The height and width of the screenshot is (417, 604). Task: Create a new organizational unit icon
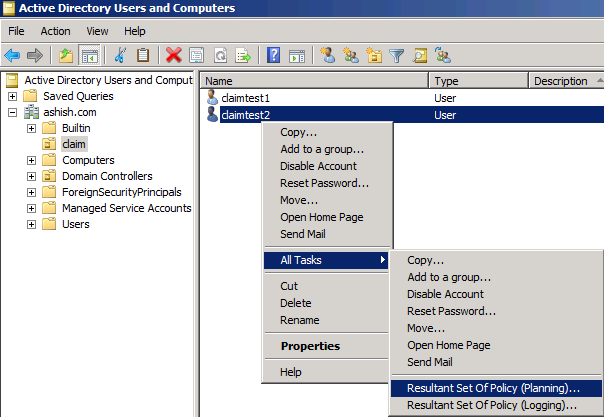374,55
